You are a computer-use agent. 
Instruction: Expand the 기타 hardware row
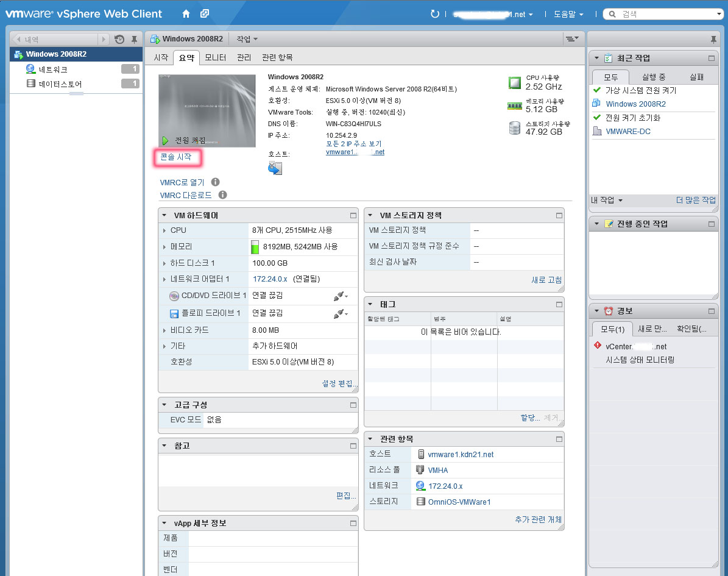(164, 346)
